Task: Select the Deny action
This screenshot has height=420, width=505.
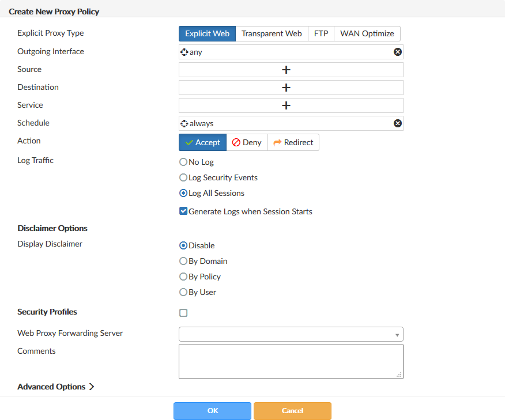Action: click(247, 142)
